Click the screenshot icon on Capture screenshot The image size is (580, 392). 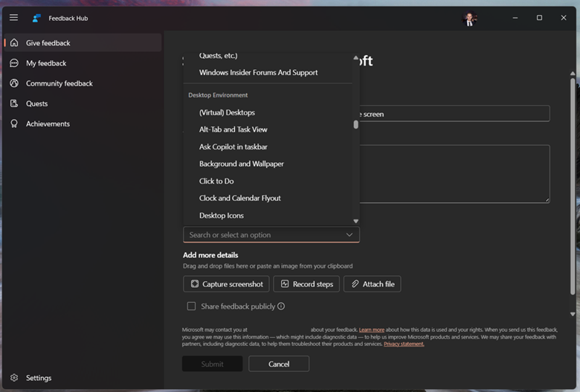click(195, 284)
